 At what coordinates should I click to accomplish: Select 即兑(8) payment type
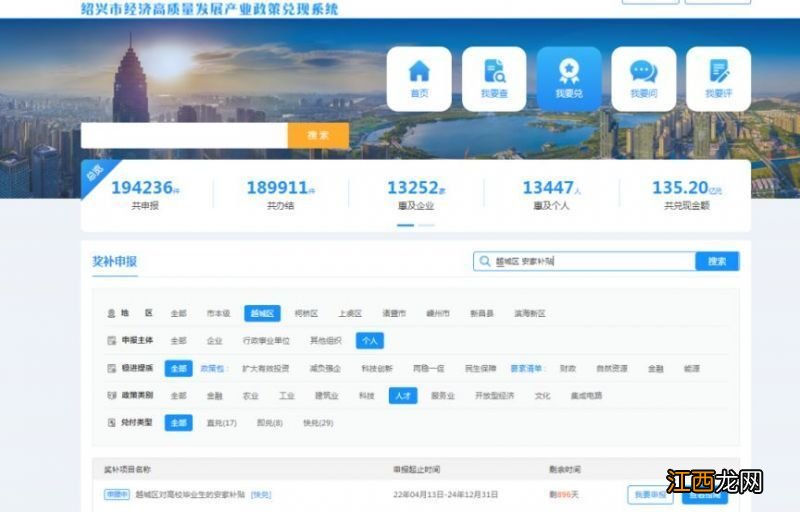[x=269, y=423]
